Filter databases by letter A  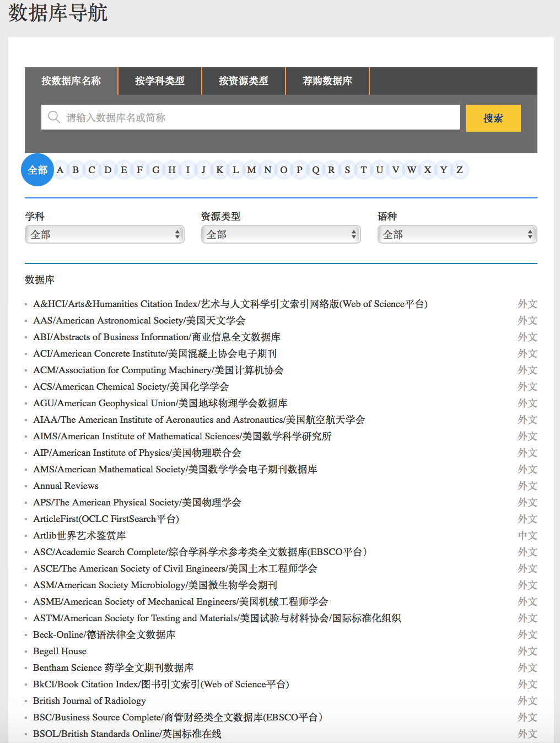click(x=60, y=170)
